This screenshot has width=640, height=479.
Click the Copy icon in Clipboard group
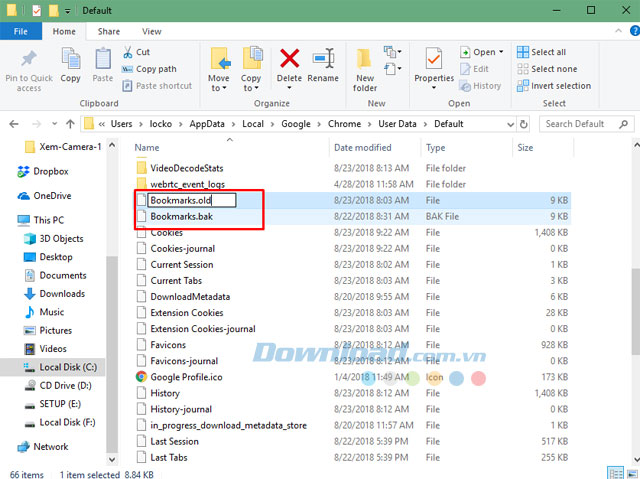70,60
